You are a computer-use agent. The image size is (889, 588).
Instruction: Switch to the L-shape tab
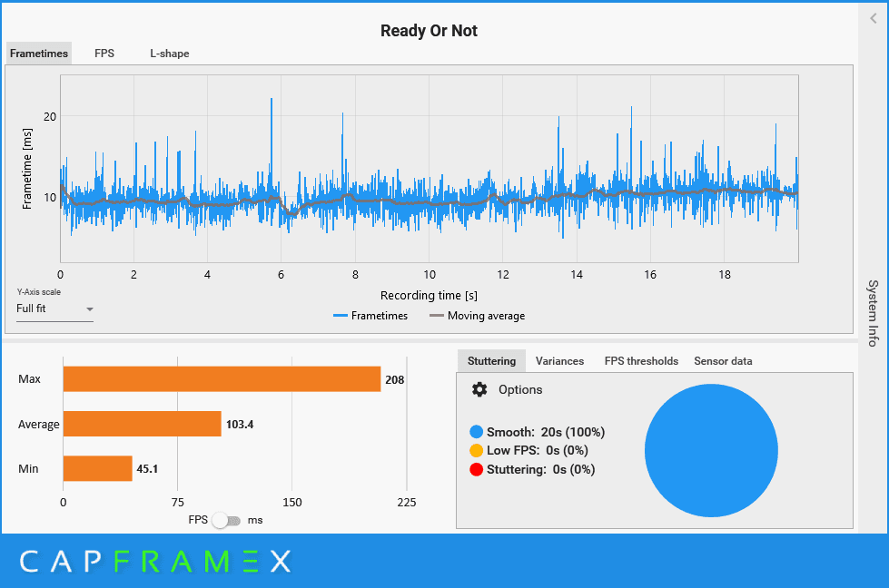click(170, 54)
